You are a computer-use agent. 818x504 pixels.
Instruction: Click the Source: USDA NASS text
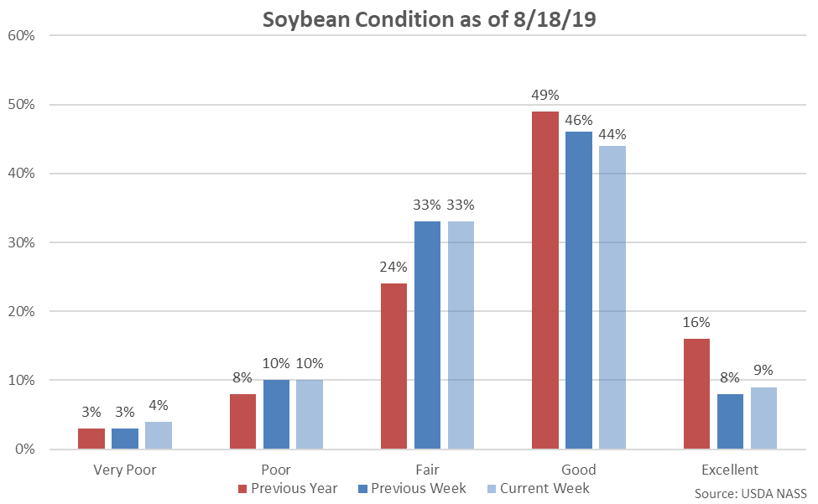point(751,494)
